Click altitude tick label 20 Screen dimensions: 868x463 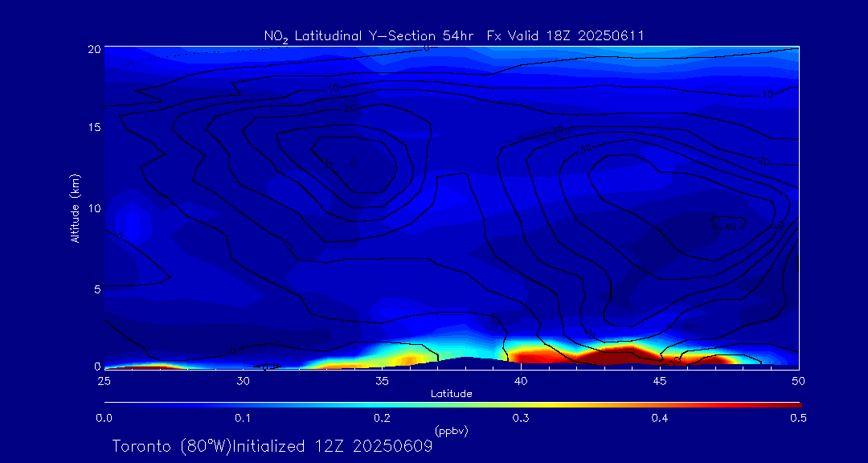[95, 49]
